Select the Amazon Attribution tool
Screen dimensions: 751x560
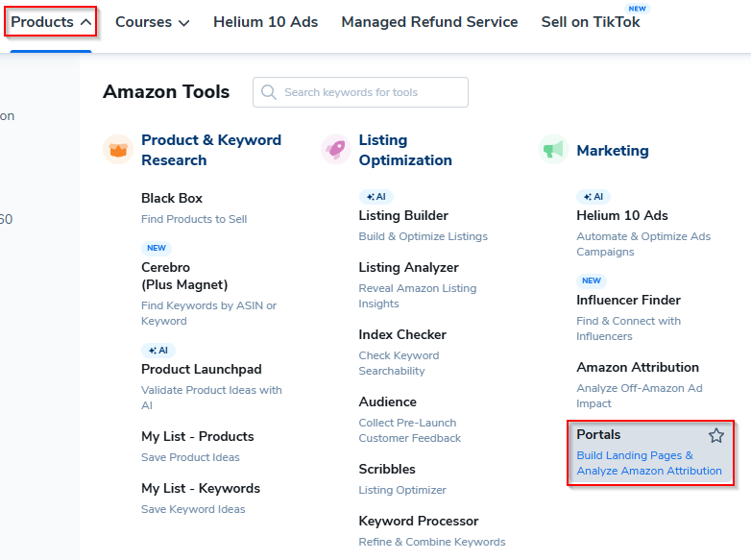click(x=638, y=367)
